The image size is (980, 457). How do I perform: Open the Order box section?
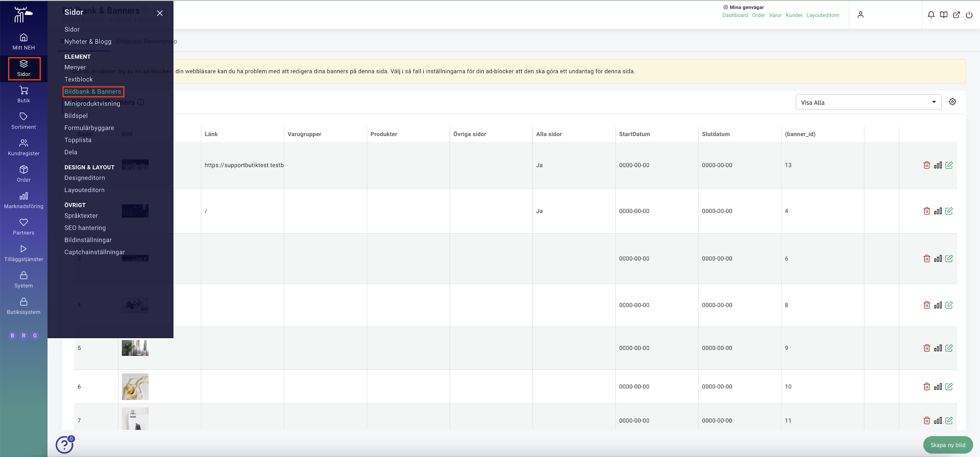[24, 174]
